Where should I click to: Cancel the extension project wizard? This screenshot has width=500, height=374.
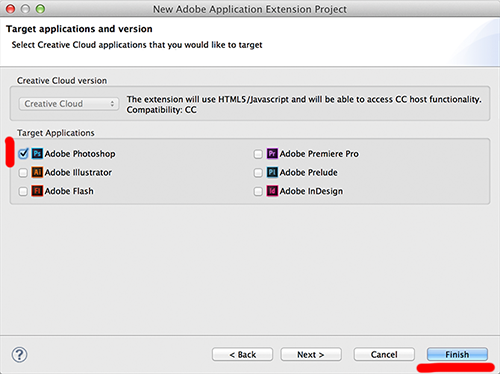384,354
